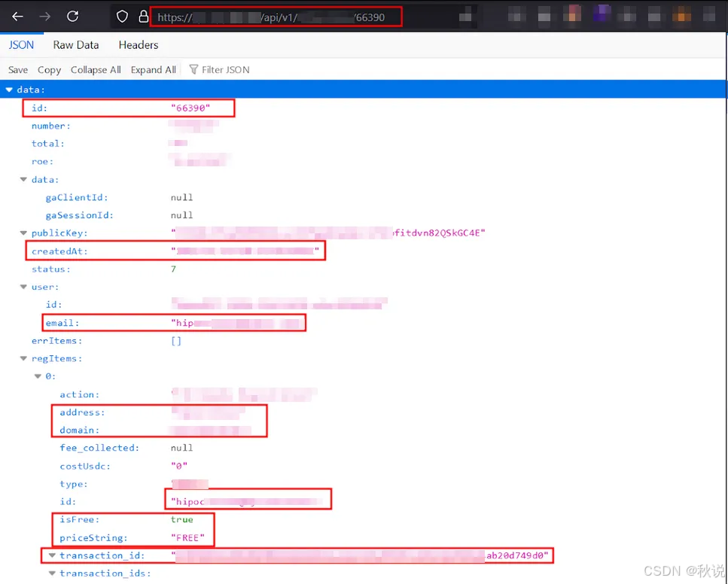728x584 pixels.
Task: Select the address row
Action: click(363, 412)
